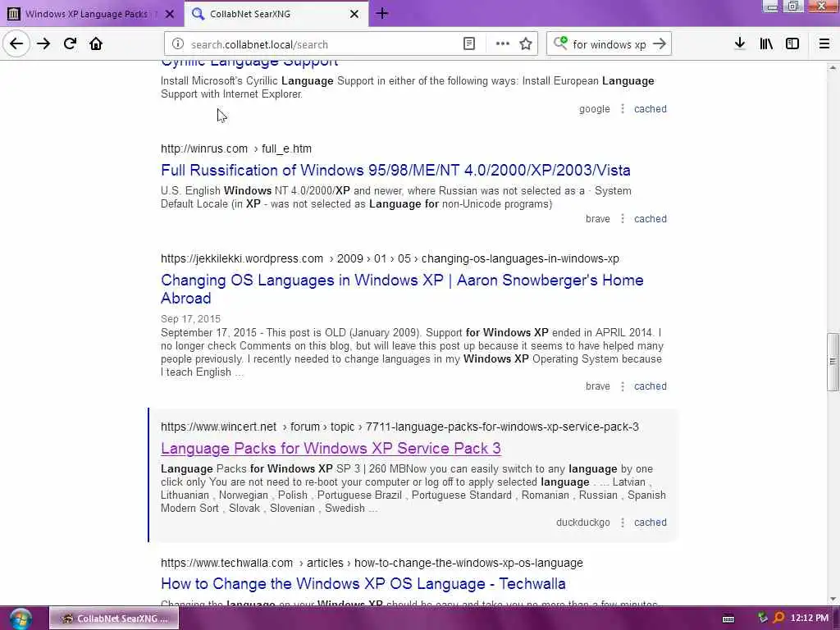Close the Windows XP Language Packs tab
This screenshot has height=630, width=840.
pyautogui.click(x=170, y=14)
